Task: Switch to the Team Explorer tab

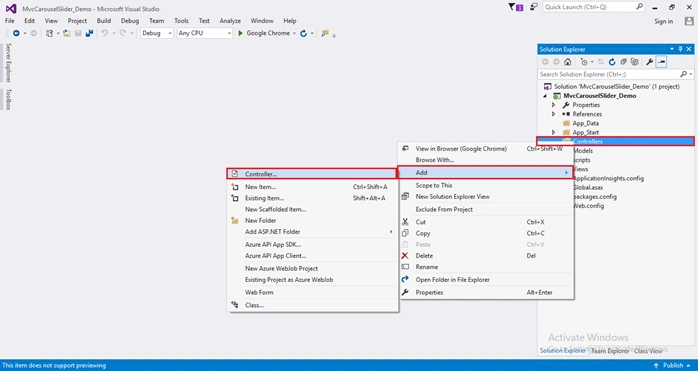Action: point(610,351)
